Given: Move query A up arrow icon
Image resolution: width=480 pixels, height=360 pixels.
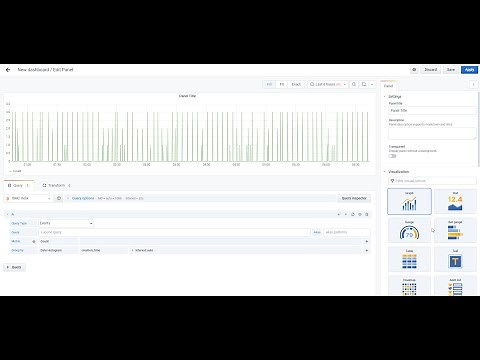Looking at the screenshot, I should [346, 214].
